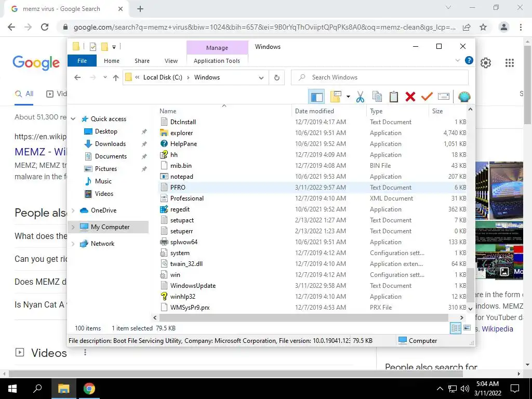Select the twain_32.dll file row

(x=312, y=263)
